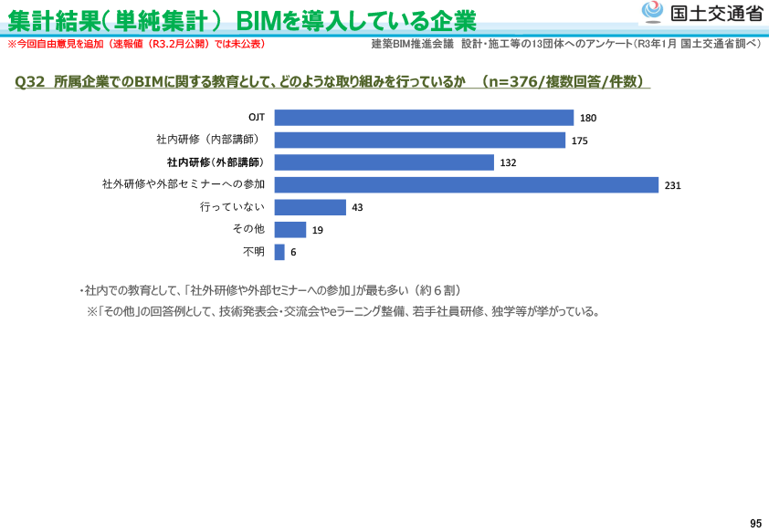Select the value label 180
Screen dimensions: 769x532
coord(587,118)
